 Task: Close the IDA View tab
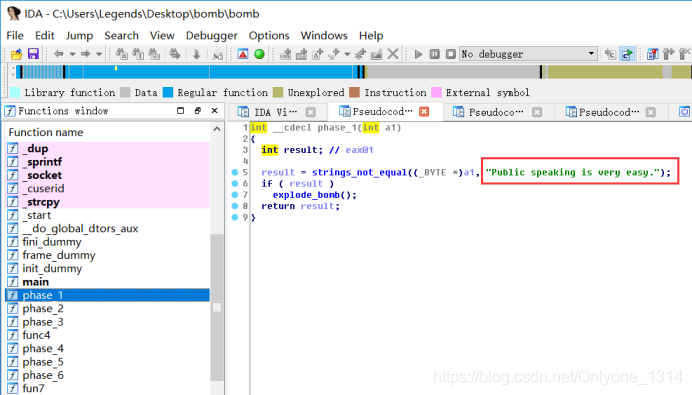tap(311, 112)
